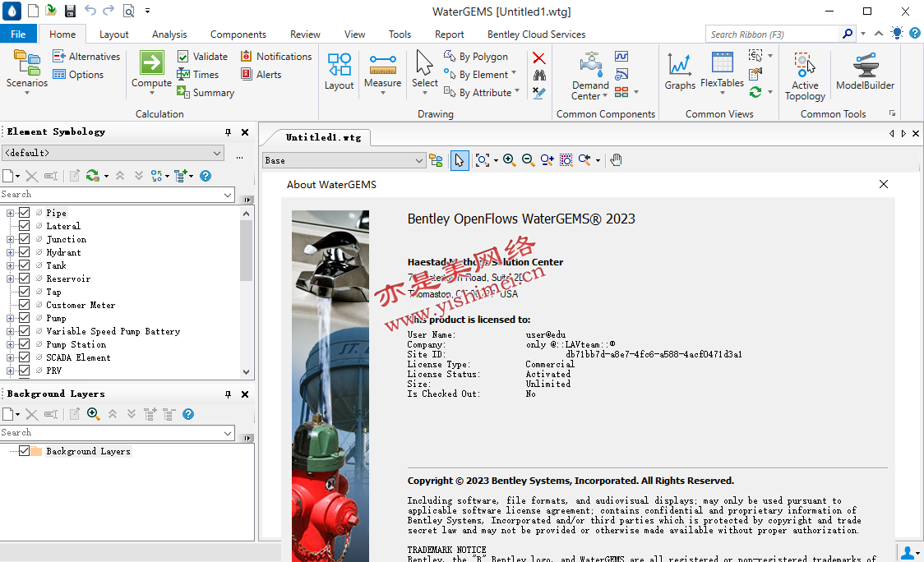Uncheck the Lateral checkbox
Image resolution: width=924 pixels, height=562 pixels.
click(24, 226)
